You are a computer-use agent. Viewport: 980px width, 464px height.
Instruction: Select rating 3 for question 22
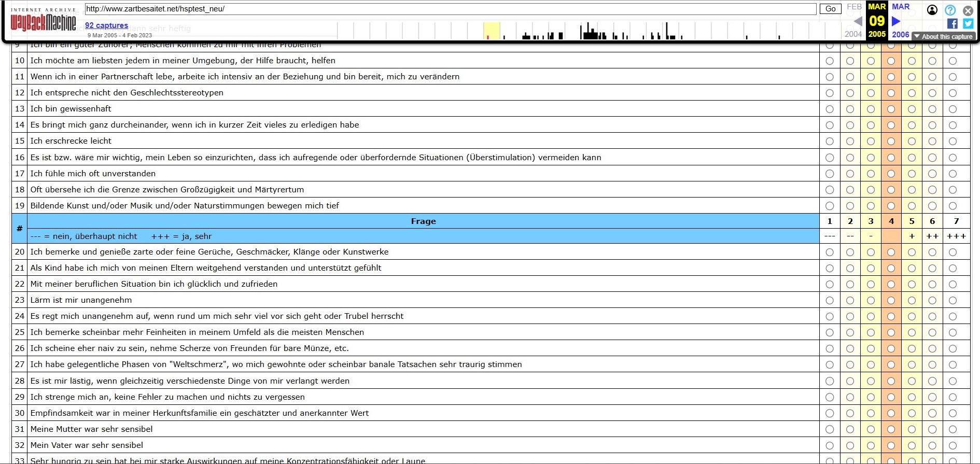point(871,284)
